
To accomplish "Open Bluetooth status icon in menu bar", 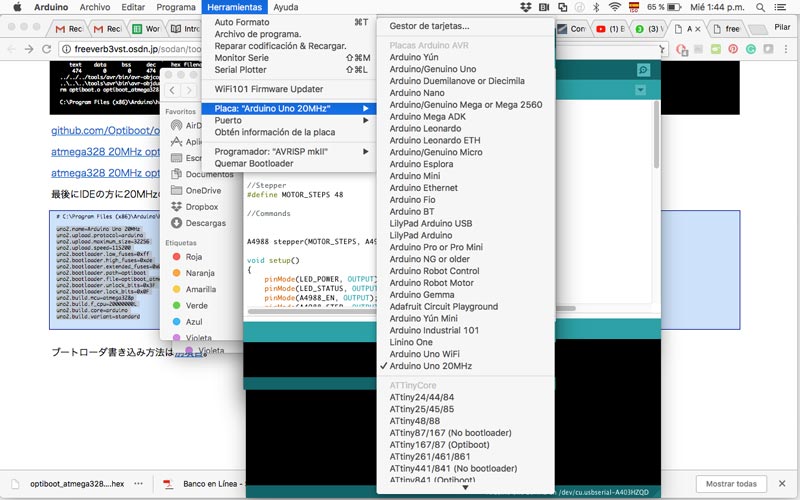I will (596, 7).
